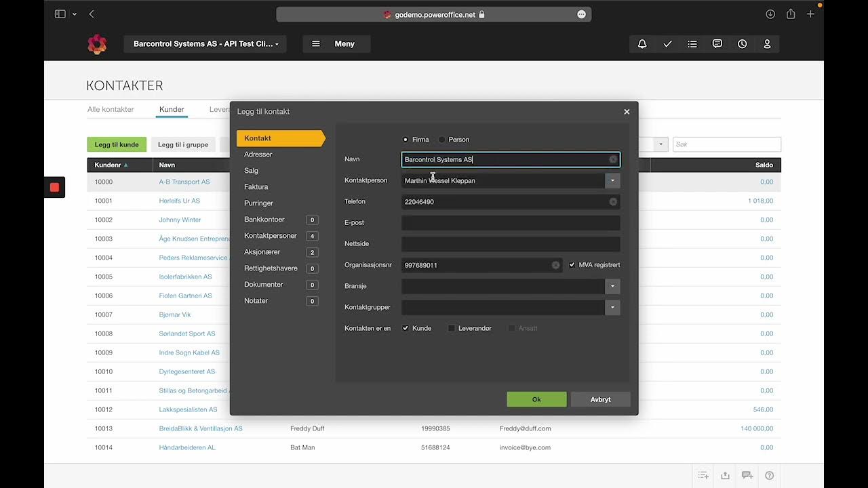Click the add-to-list icon in bottom bar
This screenshot has width=868, height=488.
tap(703, 475)
